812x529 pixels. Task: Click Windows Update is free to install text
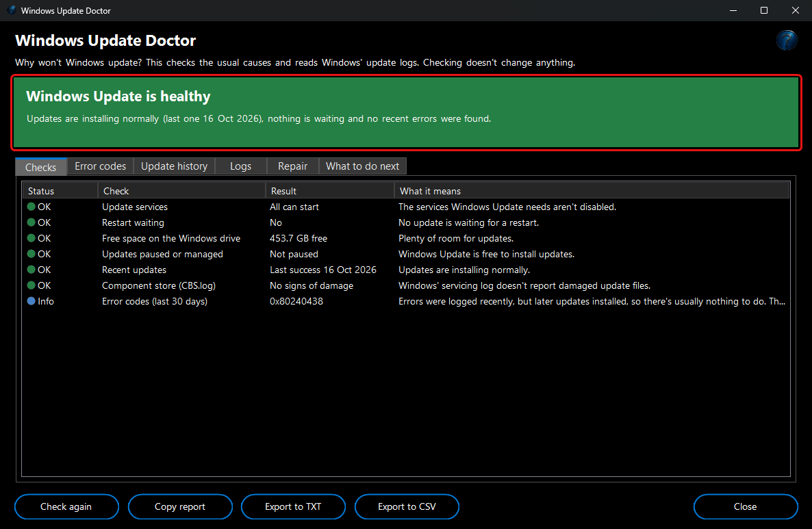(x=486, y=254)
